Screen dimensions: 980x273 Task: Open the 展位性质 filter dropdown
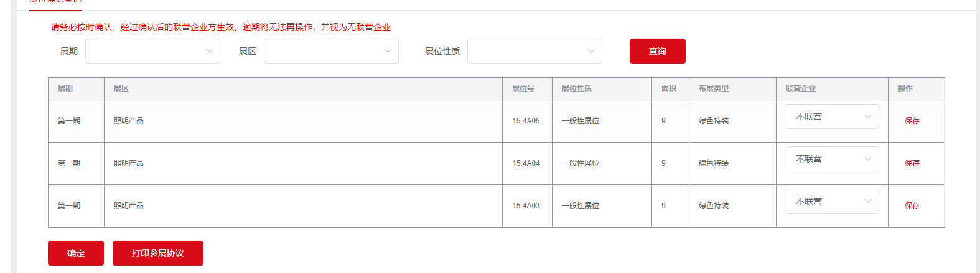tap(534, 51)
